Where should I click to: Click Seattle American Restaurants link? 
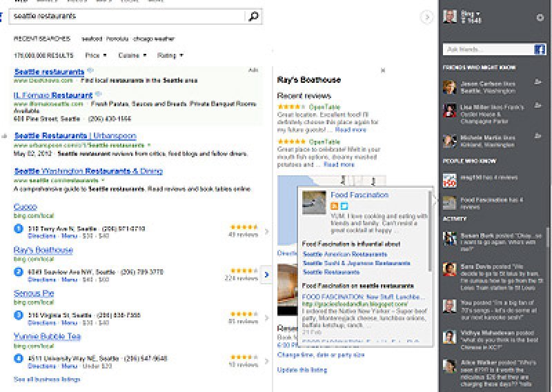pyautogui.click(x=344, y=254)
